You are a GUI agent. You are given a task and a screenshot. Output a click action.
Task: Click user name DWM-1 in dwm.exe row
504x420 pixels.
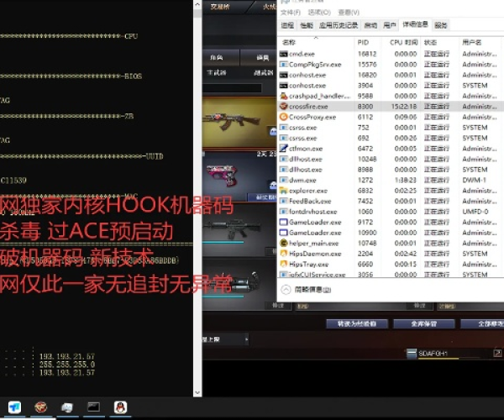click(474, 180)
